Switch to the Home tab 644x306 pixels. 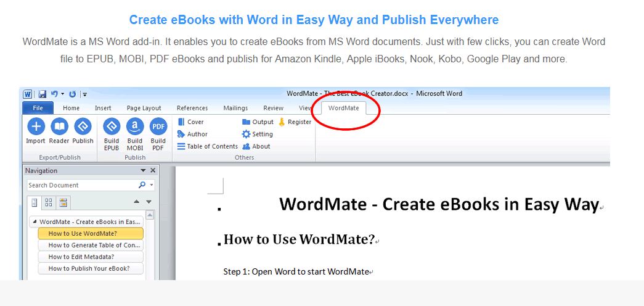coord(71,108)
